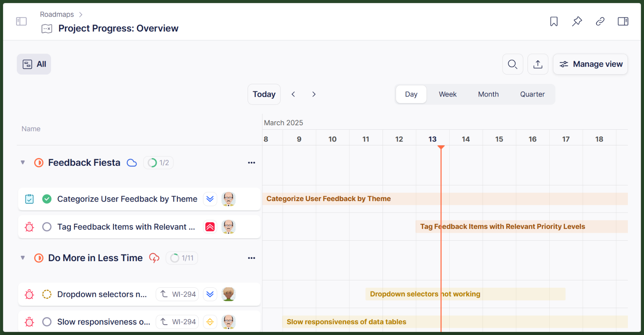This screenshot has height=335, width=644.
Task: Toggle the left sidebar panel icon
Action: click(21, 22)
